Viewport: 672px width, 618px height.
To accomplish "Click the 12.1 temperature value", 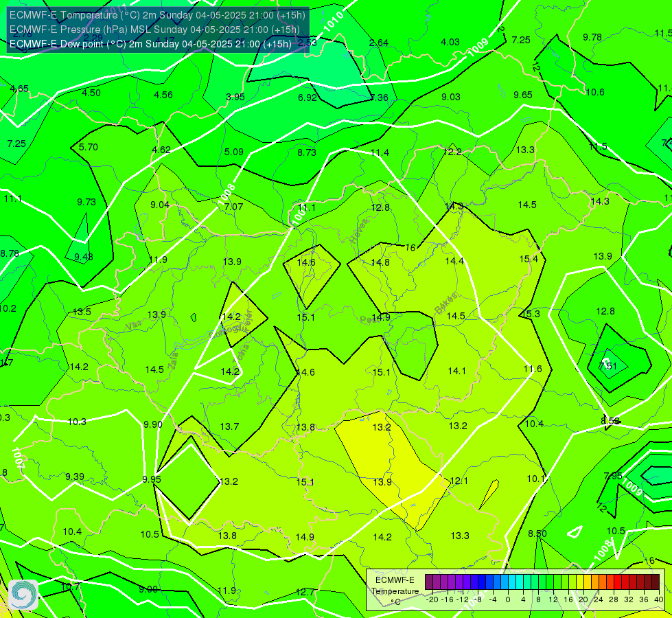I will click(x=459, y=481).
